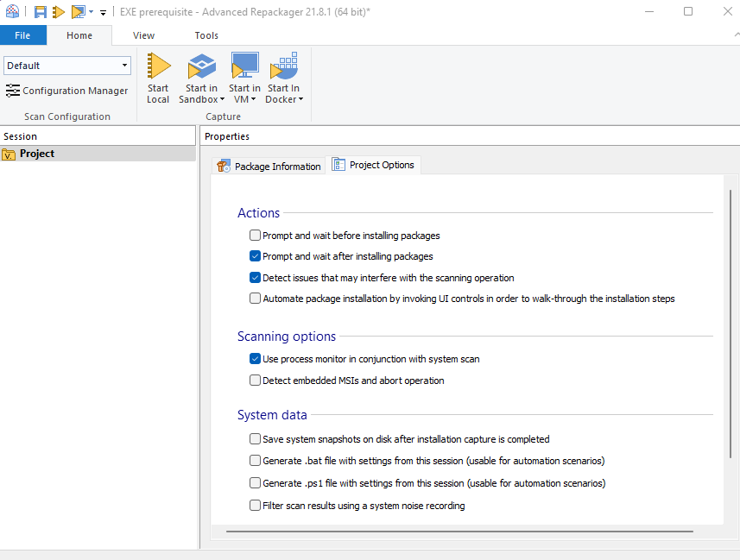Open the Package Information tab
Screen dimensions: 740x560
click(269, 166)
